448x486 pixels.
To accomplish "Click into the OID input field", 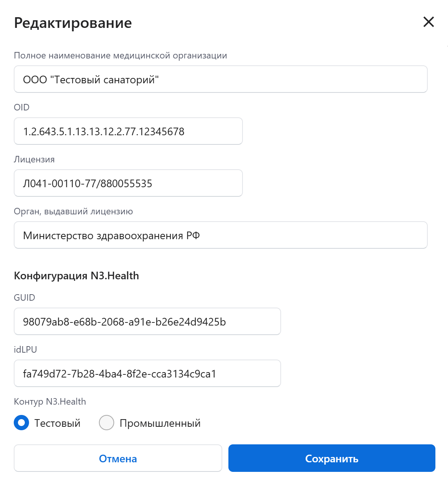I will pos(128,131).
